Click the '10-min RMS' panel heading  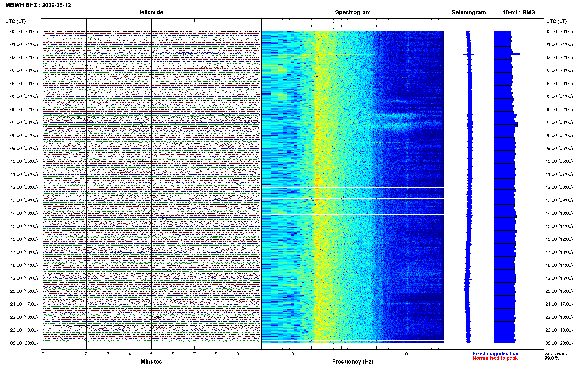(519, 12)
